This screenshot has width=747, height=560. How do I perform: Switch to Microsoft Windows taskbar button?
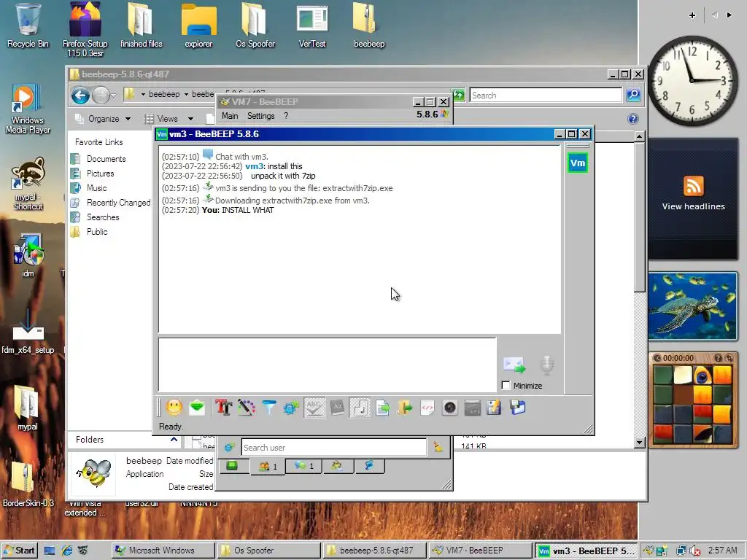(163, 551)
